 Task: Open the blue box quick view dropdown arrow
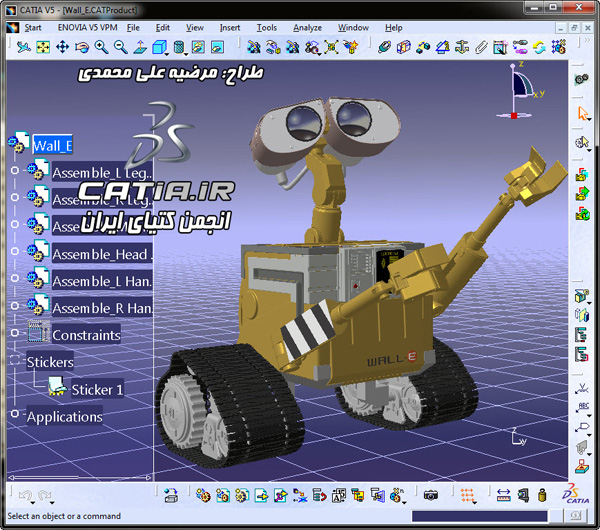click(x=167, y=54)
